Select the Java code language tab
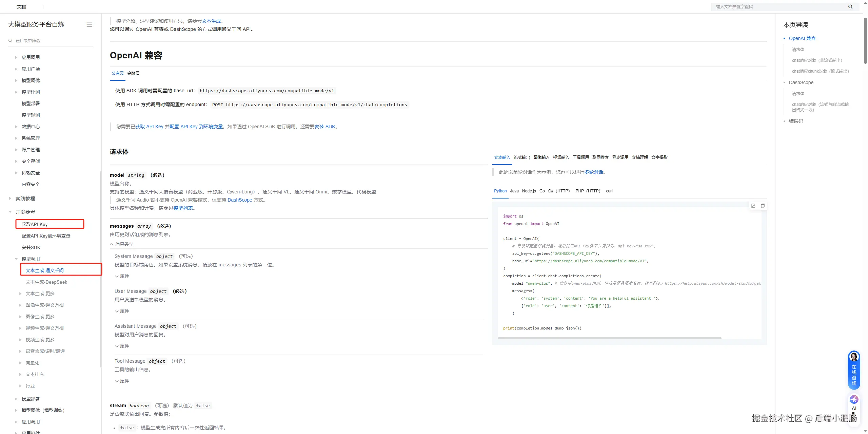This screenshot has height=434, width=868. [x=514, y=191]
